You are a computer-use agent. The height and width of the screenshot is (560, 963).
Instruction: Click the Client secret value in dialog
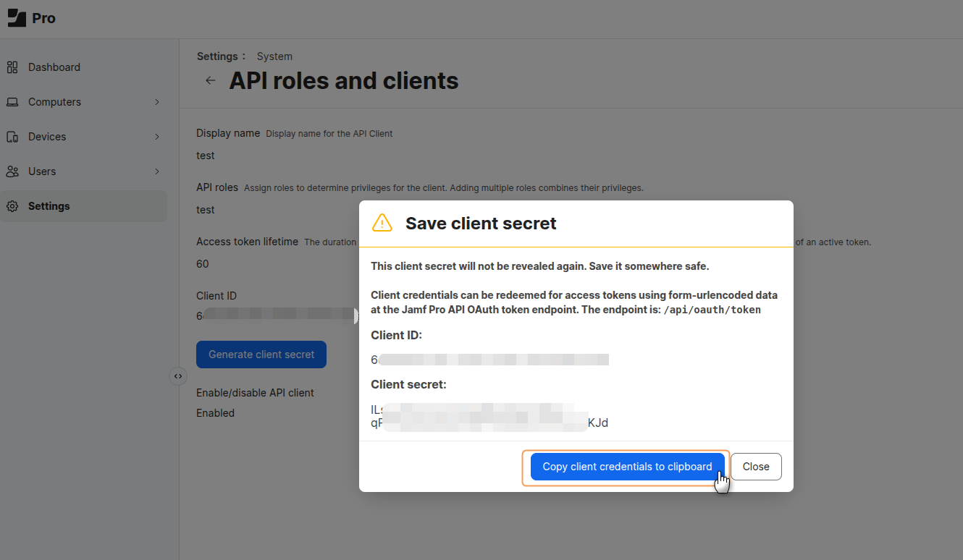click(x=489, y=416)
